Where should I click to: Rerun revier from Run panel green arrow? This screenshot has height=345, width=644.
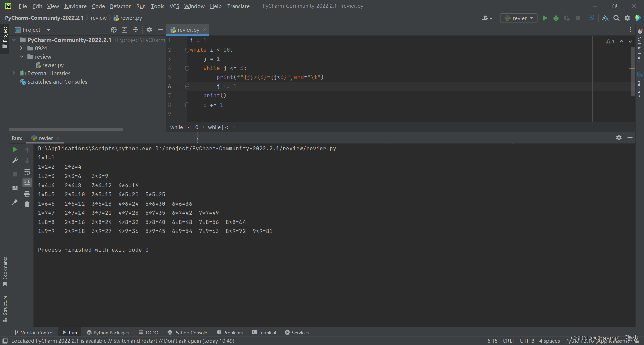15,149
